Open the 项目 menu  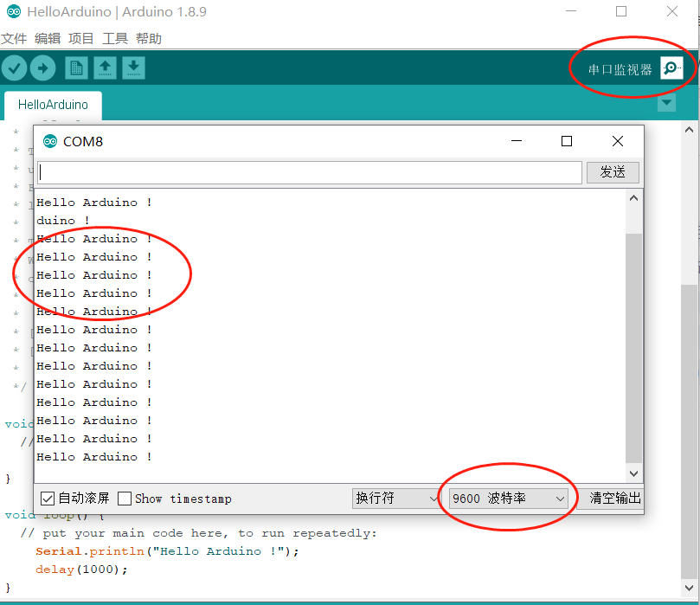click(80, 38)
